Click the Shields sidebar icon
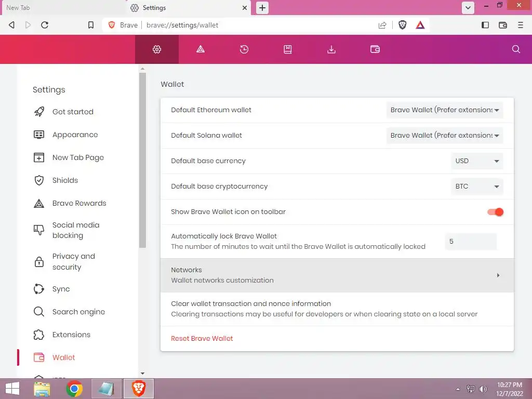 point(39,180)
